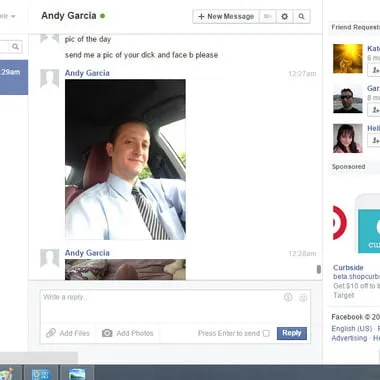Open the Advertising footer link

tap(349, 338)
